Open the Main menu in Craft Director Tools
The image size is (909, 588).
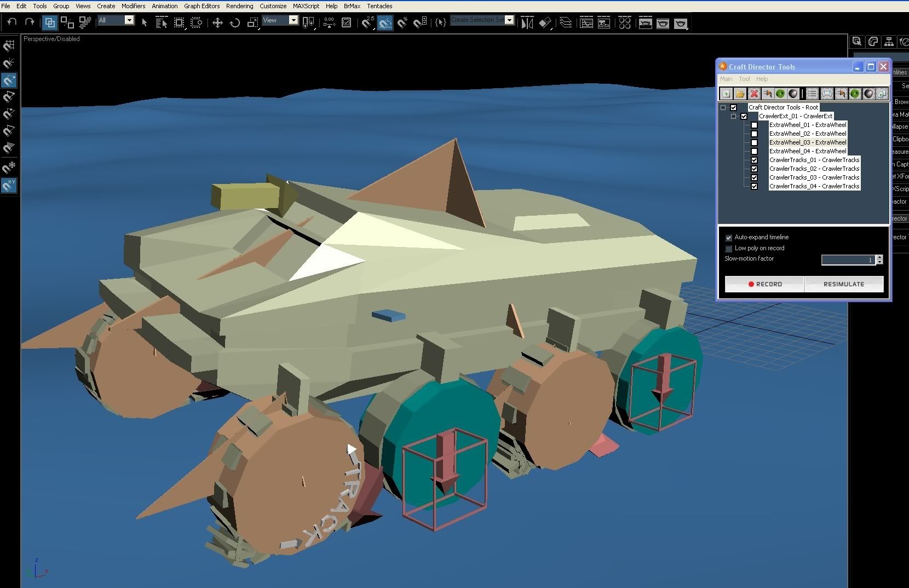726,79
